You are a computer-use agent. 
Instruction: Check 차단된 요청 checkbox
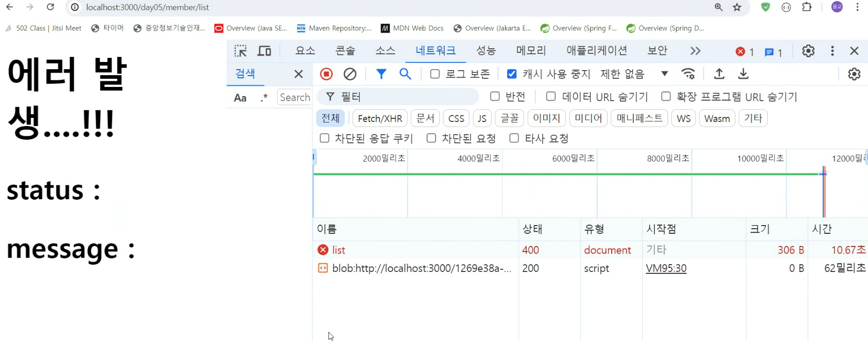click(431, 138)
